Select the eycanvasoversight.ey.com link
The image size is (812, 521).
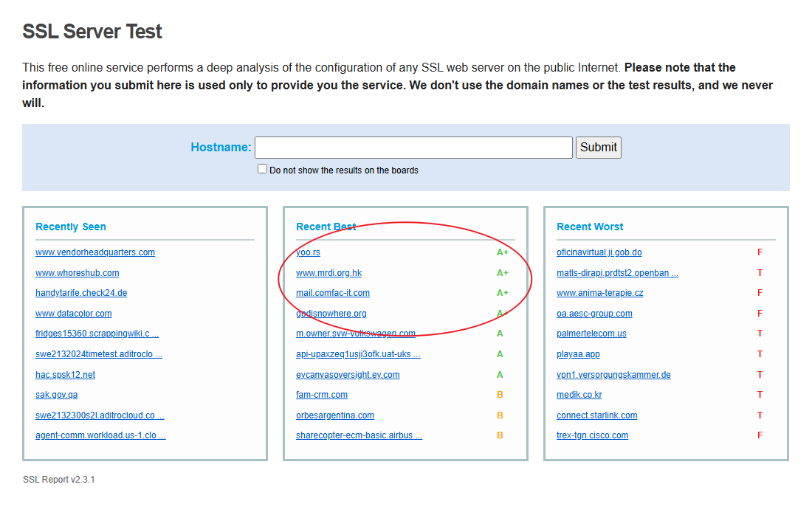[x=348, y=375]
